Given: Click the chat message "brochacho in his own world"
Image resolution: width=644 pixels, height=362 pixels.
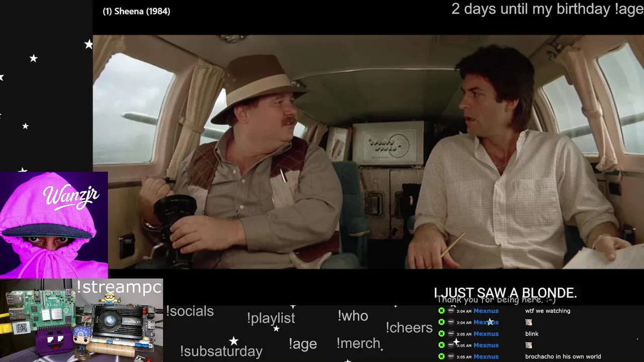Looking at the screenshot, I should (562, 356).
